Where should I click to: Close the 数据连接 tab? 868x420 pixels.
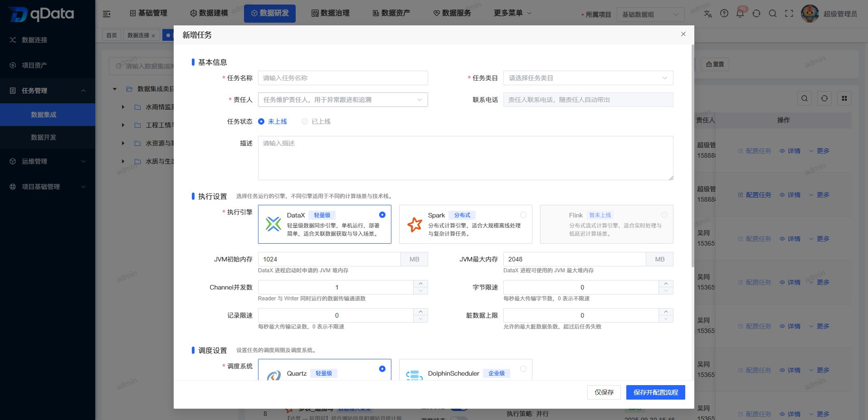tap(153, 36)
